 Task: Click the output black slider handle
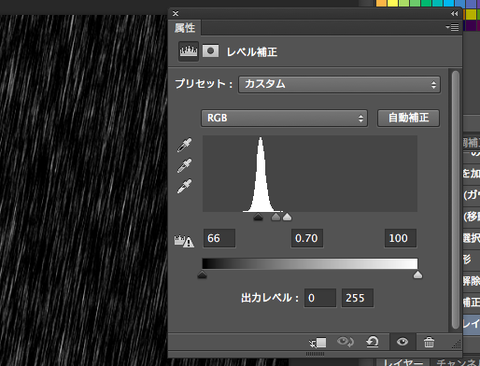click(202, 275)
